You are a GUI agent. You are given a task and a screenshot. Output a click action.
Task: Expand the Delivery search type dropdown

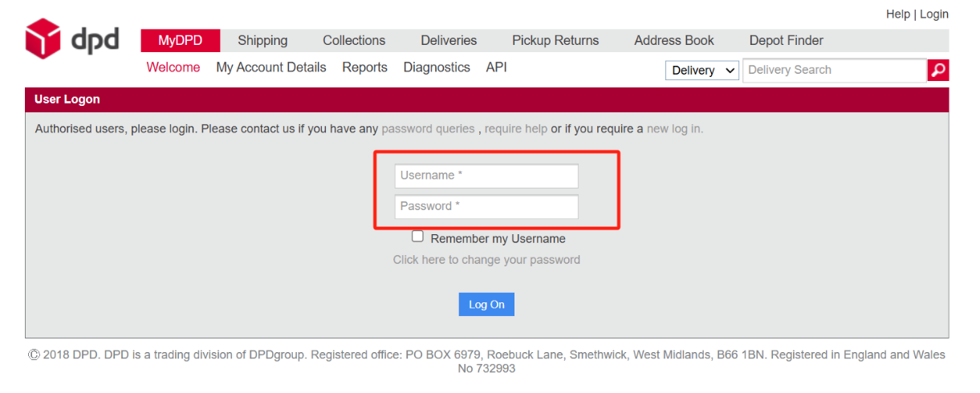pyautogui.click(x=702, y=71)
